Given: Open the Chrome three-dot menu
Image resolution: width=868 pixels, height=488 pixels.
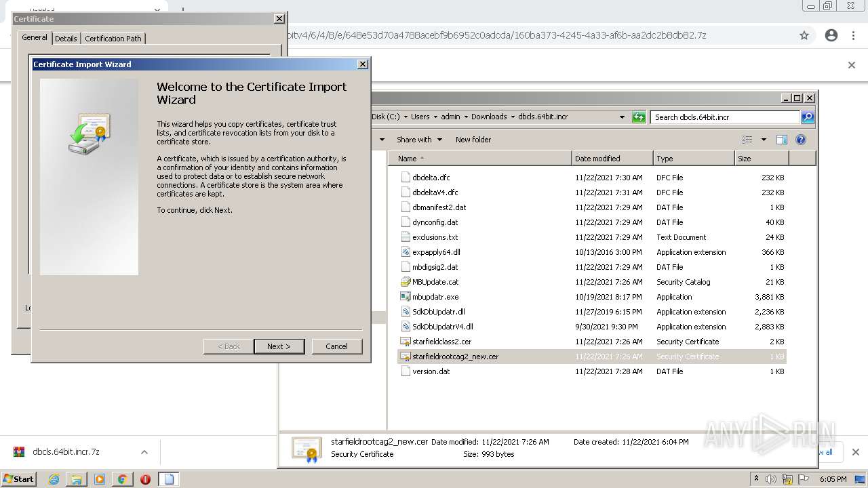Looking at the screenshot, I should click(x=853, y=35).
